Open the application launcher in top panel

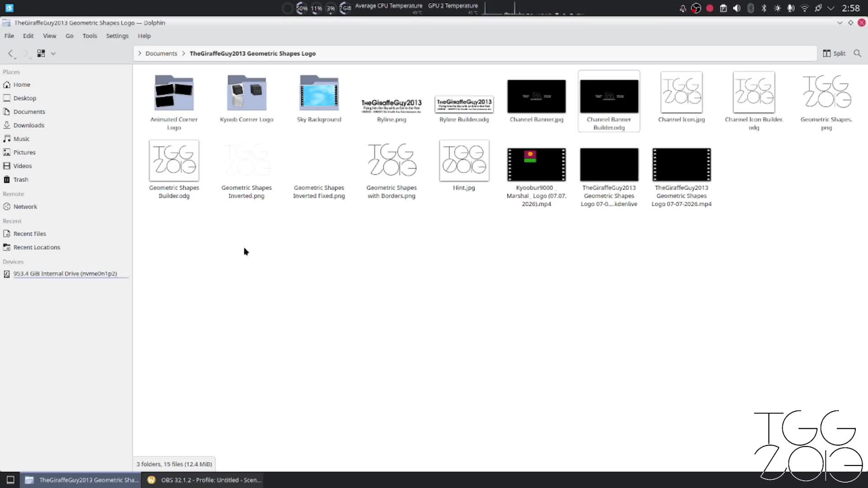[x=9, y=8]
